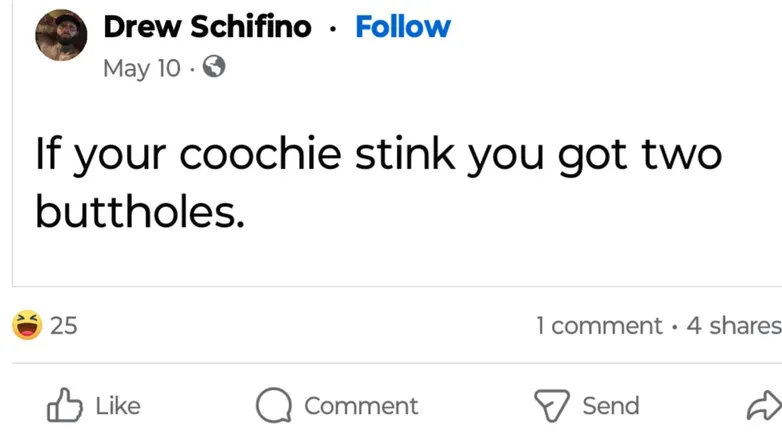Click the post's first text line
782x440 pixels.
379,155
